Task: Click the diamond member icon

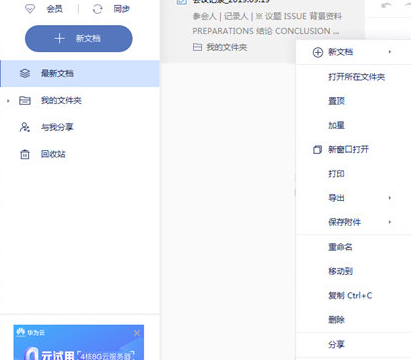Action: pos(30,9)
